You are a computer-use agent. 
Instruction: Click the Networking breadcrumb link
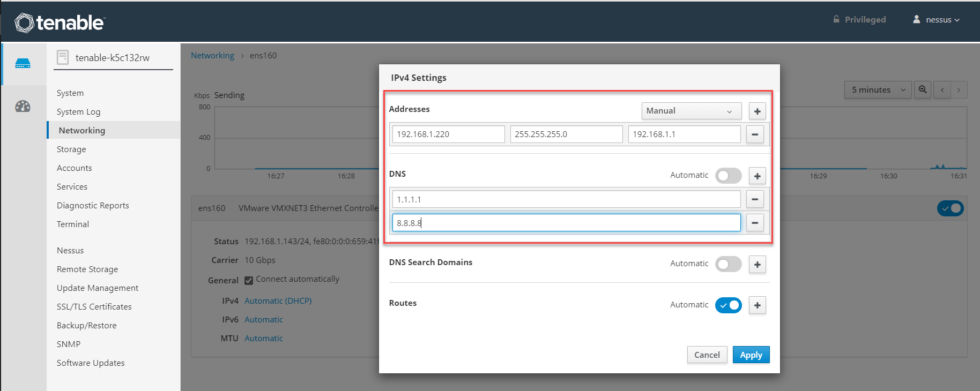point(212,56)
